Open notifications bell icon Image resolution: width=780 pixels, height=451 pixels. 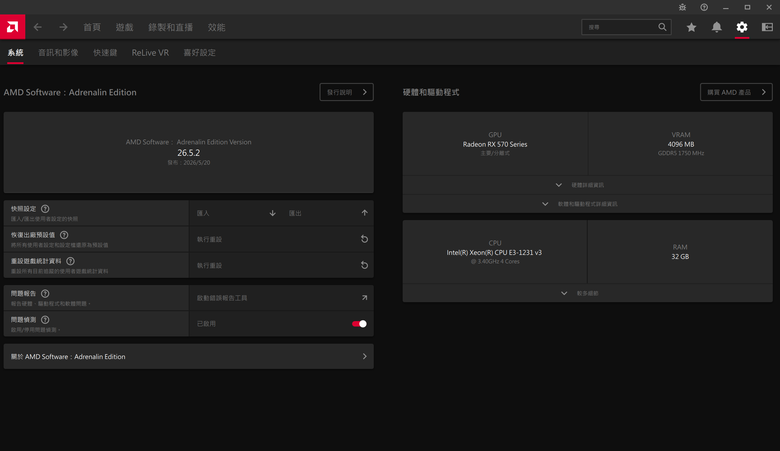coord(716,27)
